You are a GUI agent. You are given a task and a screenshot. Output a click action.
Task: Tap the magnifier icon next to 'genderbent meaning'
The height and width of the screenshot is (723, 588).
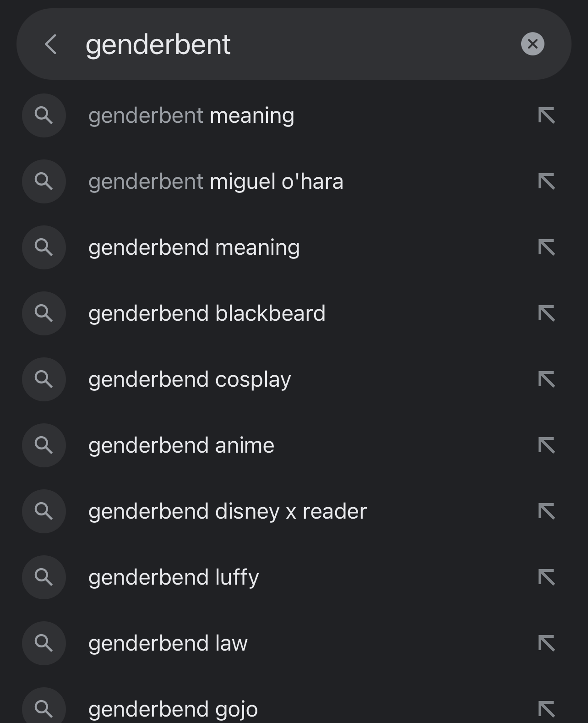point(44,115)
